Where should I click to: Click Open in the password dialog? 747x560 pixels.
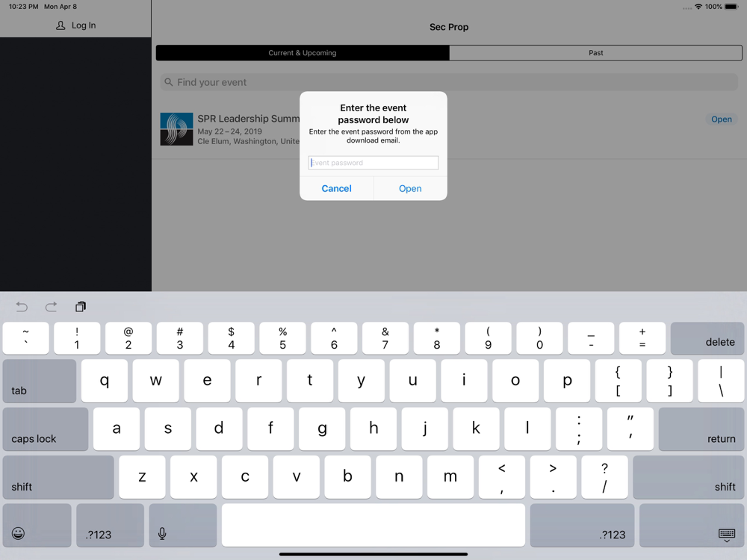point(410,189)
